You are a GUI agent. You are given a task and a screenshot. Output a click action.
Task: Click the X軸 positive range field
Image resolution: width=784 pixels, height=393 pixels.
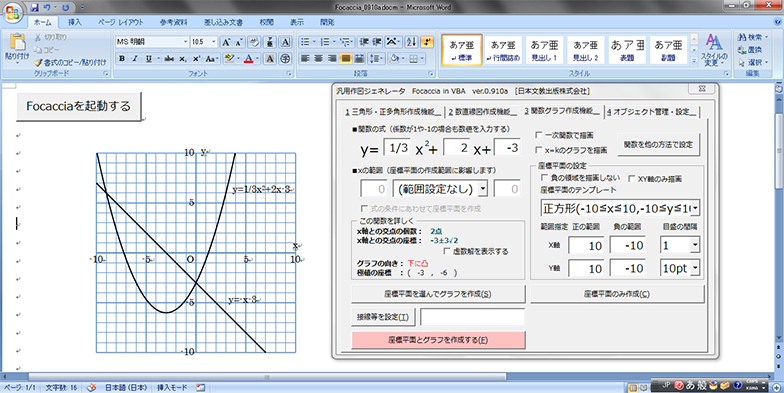pyautogui.click(x=586, y=245)
